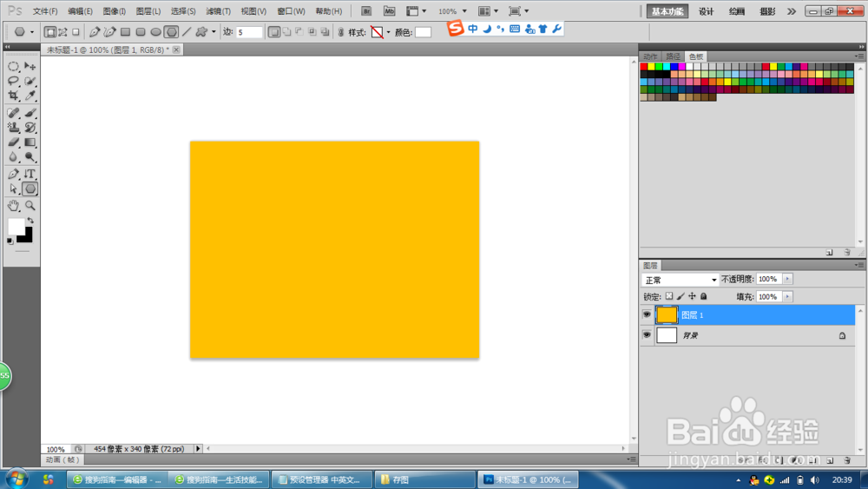Launch Mini Bridge from the top bar
The width and height of the screenshot is (868, 489).
click(x=389, y=11)
